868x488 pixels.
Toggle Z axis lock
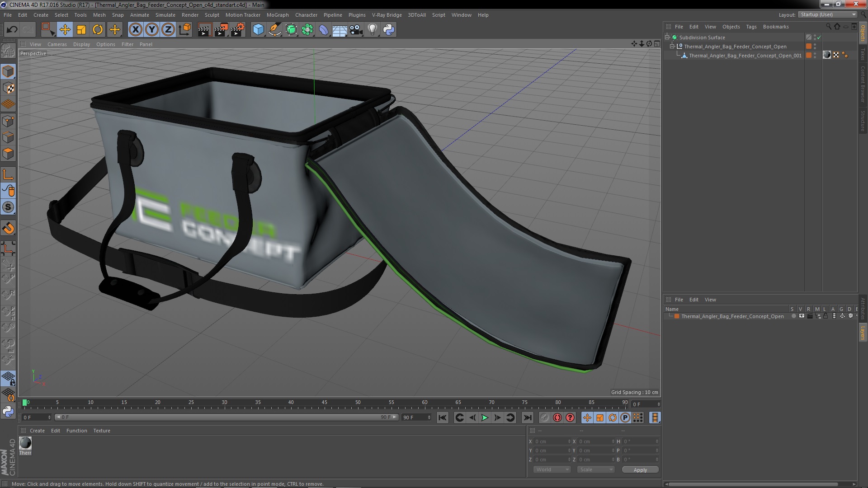168,30
